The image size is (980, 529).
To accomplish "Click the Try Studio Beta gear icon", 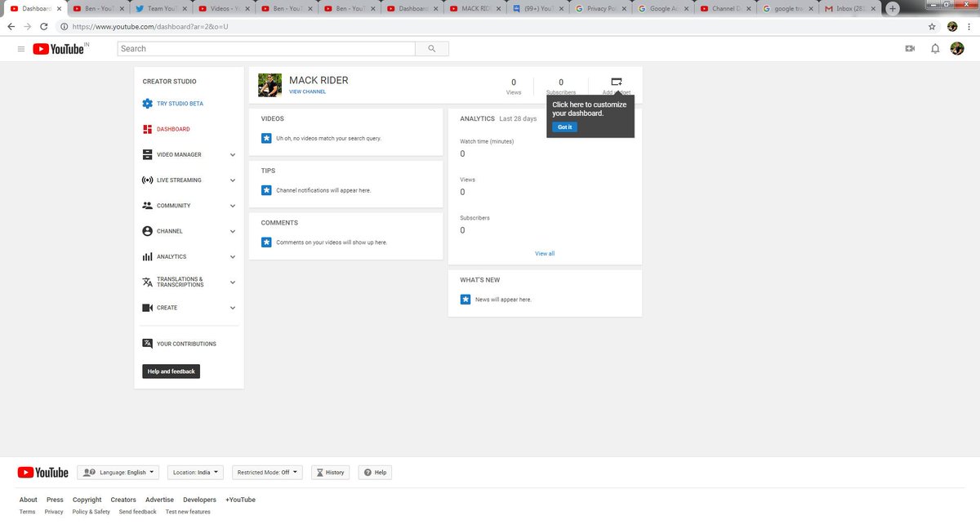I will click(147, 104).
